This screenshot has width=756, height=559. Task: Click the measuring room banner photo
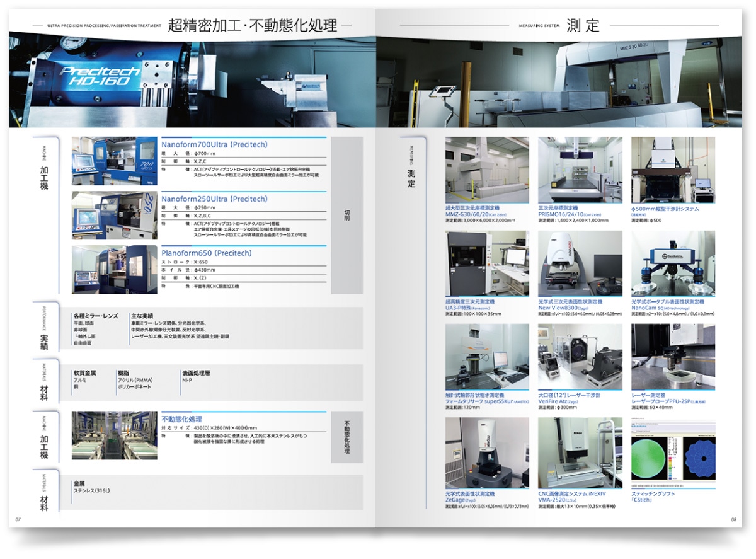559,82
